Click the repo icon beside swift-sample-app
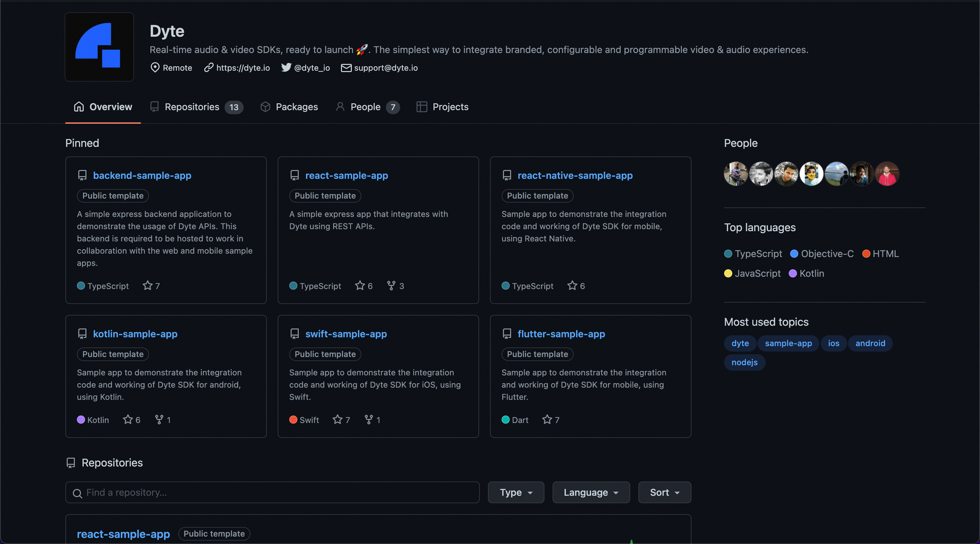This screenshot has height=544, width=980. tap(294, 334)
